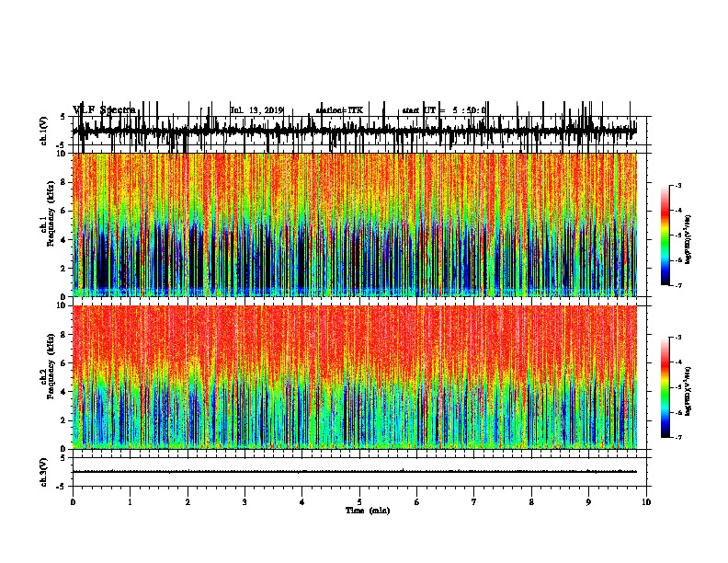Click the '5' tick on ch.3(V) axis
Image resolution: width=728 pixels, height=563 pixels.
63,458
